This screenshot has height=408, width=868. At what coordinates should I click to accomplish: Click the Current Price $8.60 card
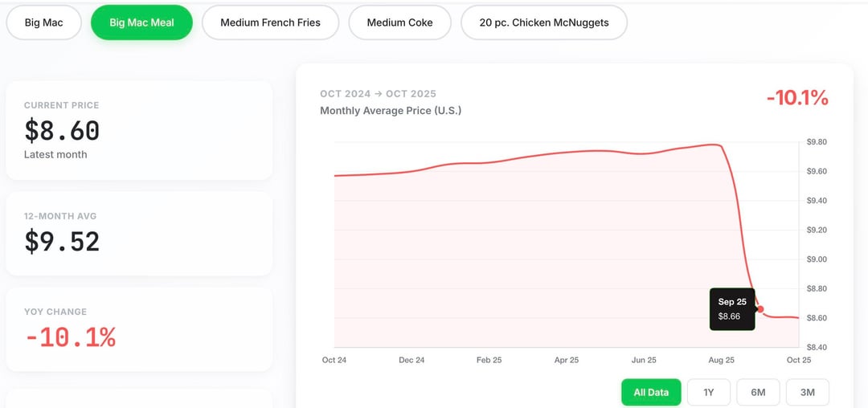[139, 130]
